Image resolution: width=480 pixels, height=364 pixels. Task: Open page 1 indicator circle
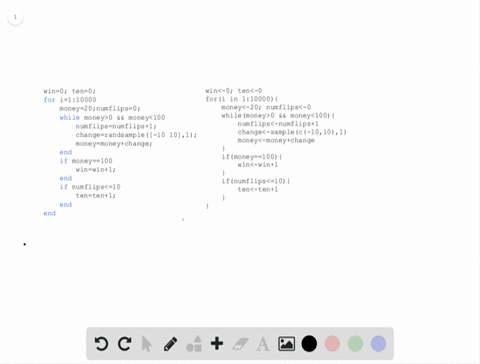coord(15,17)
